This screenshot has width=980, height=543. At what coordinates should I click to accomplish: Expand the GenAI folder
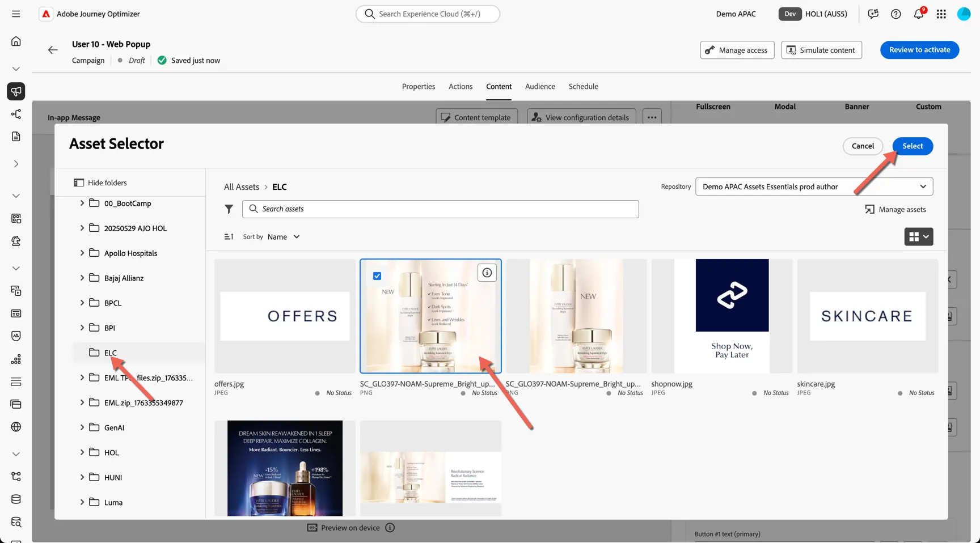coord(82,427)
